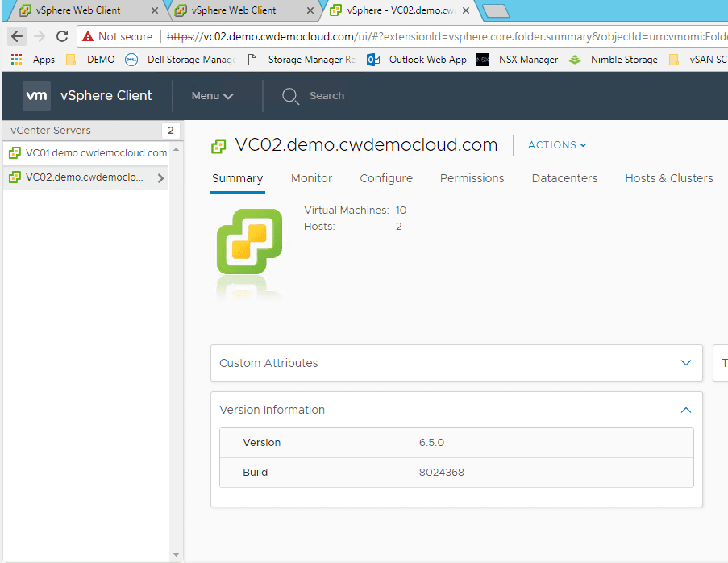The height and width of the screenshot is (563, 728).
Task: Switch to the Configure tab
Action: tap(386, 178)
